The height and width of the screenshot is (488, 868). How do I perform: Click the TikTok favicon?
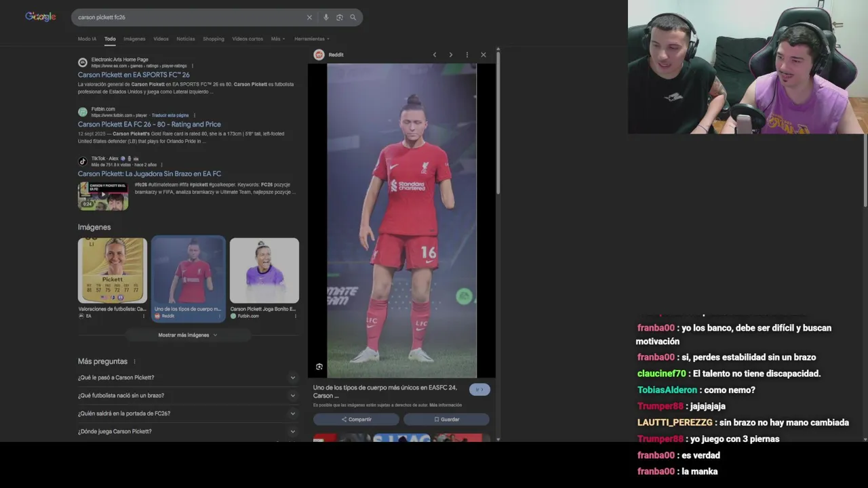(83, 161)
